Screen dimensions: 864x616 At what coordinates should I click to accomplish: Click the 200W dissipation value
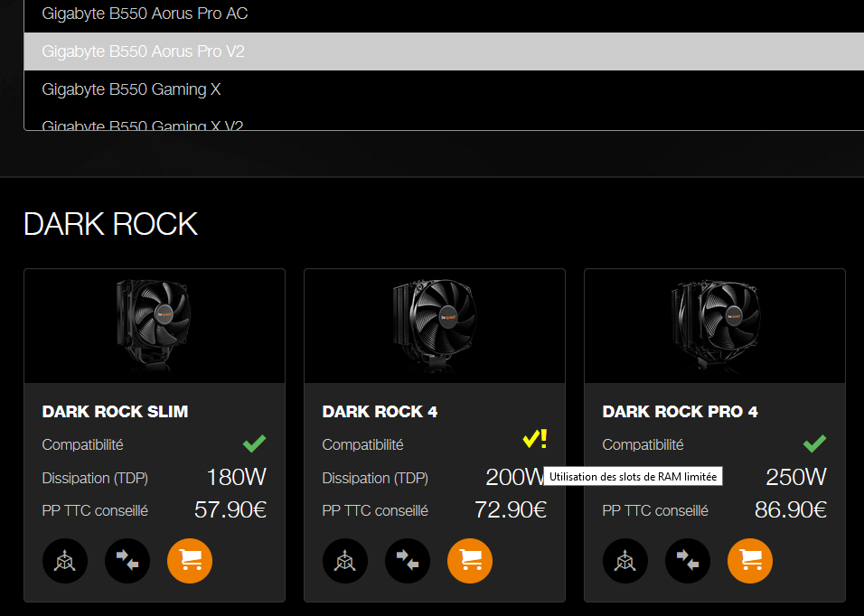coord(514,477)
